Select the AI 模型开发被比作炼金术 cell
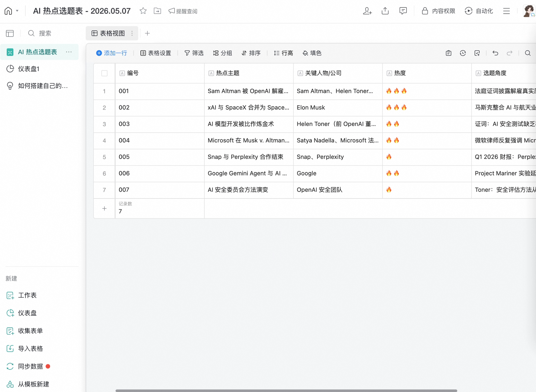Screen dimensions: 536x392 click(x=249, y=124)
